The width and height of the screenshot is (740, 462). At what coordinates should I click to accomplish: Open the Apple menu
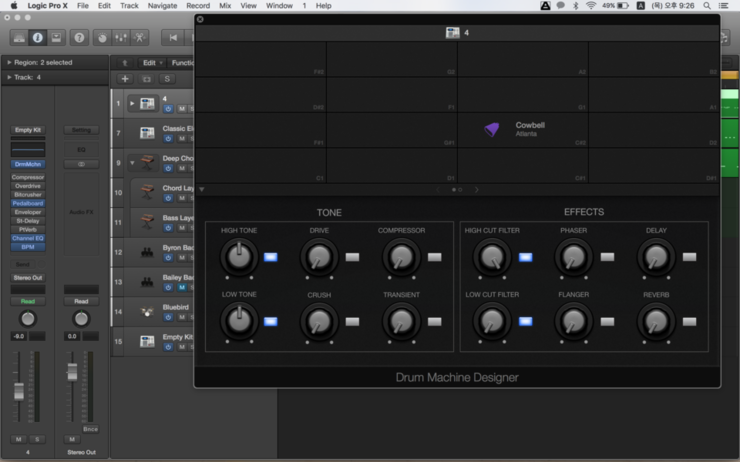point(14,6)
